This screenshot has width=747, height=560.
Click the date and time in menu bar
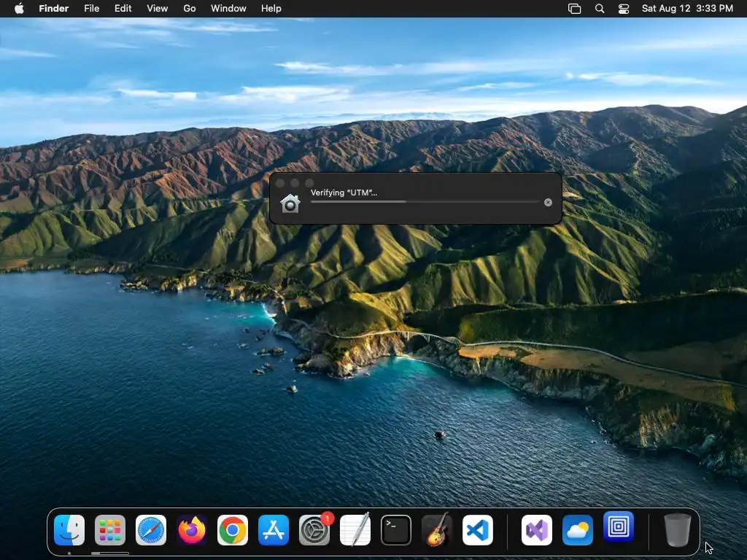687,9
